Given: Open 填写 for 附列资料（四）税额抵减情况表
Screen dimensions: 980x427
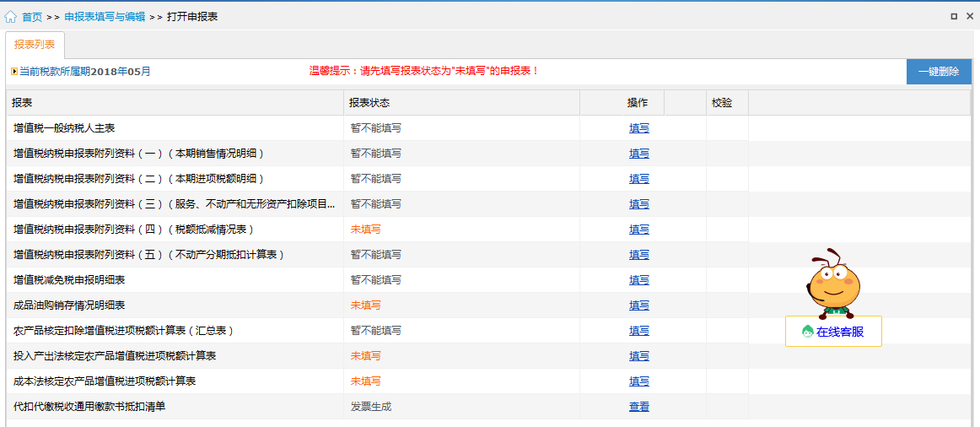Looking at the screenshot, I should pyautogui.click(x=638, y=230).
